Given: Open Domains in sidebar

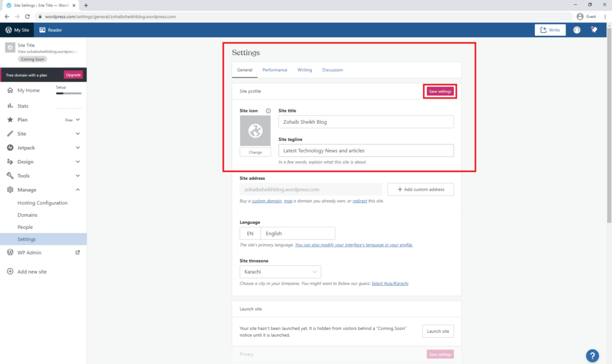Looking at the screenshot, I should pos(27,215).
